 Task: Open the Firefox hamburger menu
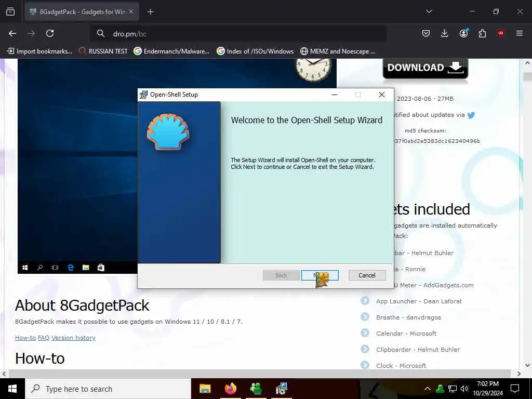(x=520, y=33)
